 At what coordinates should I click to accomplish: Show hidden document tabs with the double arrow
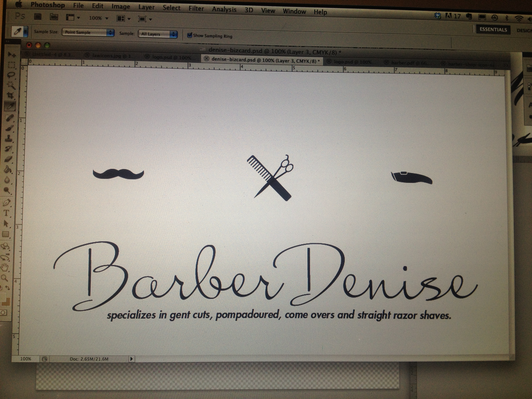coord(506,65)
